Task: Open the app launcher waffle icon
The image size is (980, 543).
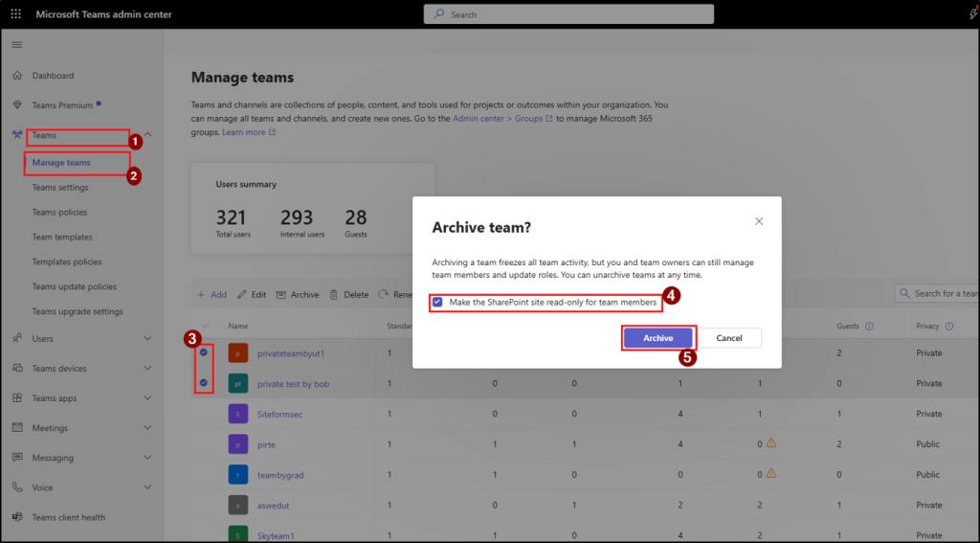Action: click(16, 14)
